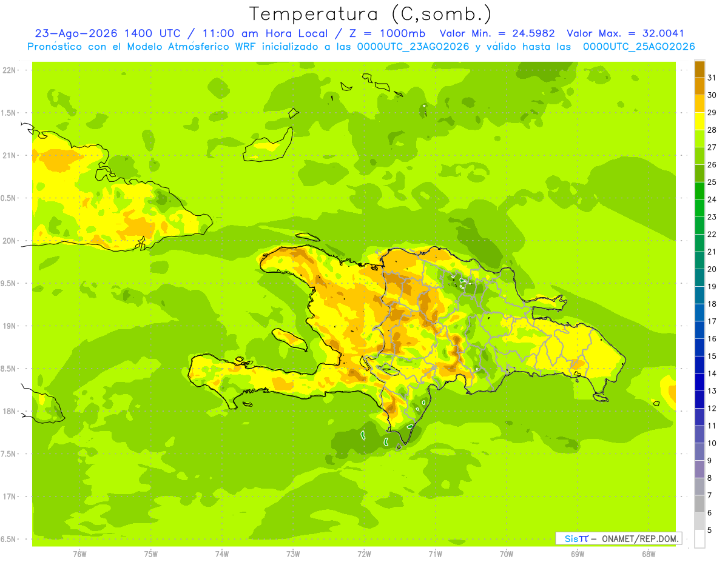Screen dimensions: 728x562
Task: Click the 'Temperatura (C,somb.)' map title
Action: point(370,14)
